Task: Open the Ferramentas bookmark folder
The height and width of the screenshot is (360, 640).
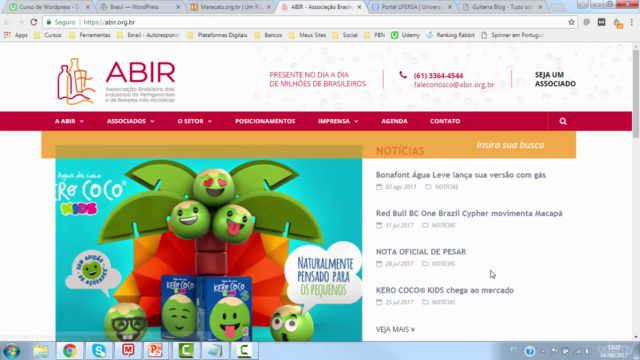Action: (90, 35)
